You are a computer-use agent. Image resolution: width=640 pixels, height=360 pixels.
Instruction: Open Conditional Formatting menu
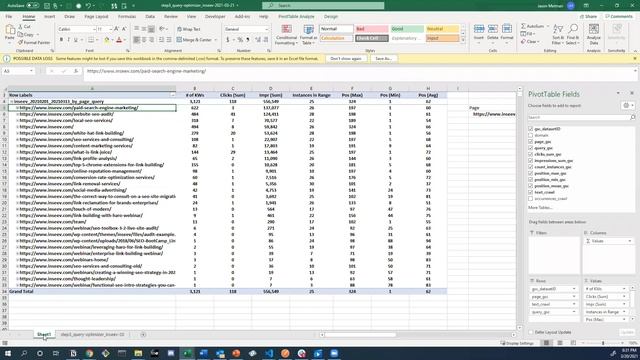click(x=286, y=35)
